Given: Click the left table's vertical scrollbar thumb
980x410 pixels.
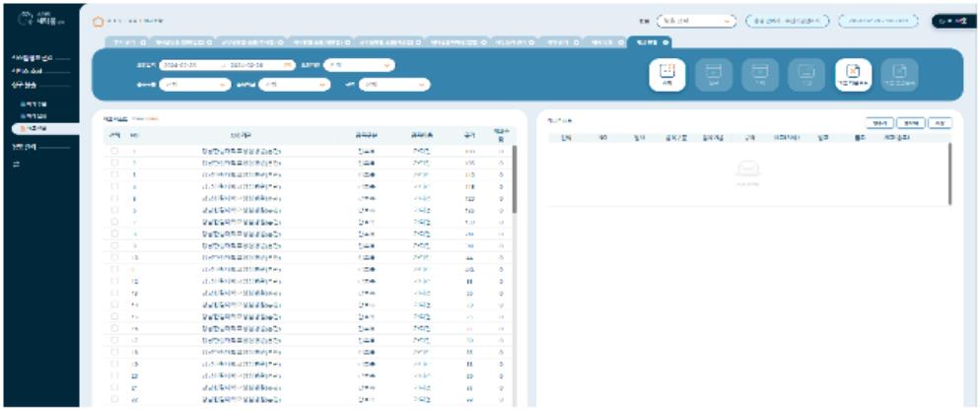Looking at the screenshot, I should [x=515, y=180].
